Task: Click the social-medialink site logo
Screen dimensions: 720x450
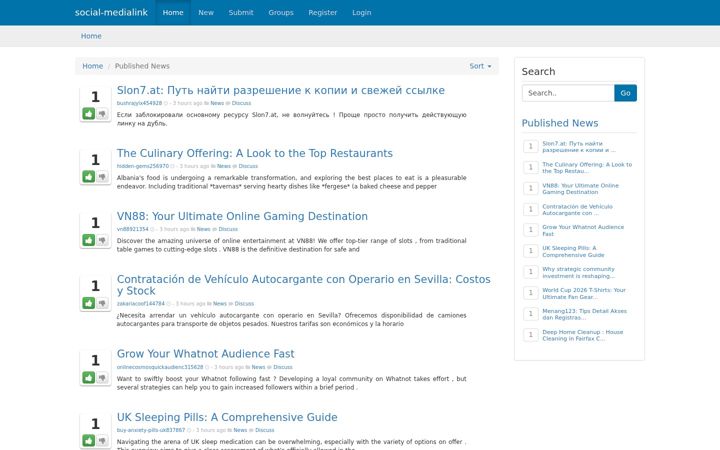Action: (111, 12)
